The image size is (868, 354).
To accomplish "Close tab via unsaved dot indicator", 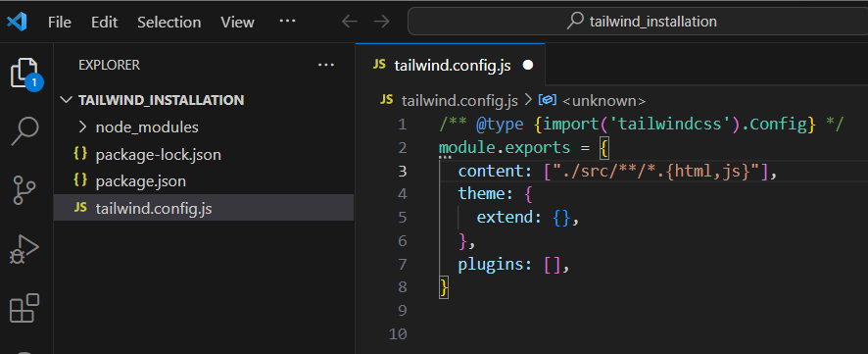I will coord(527,66).
